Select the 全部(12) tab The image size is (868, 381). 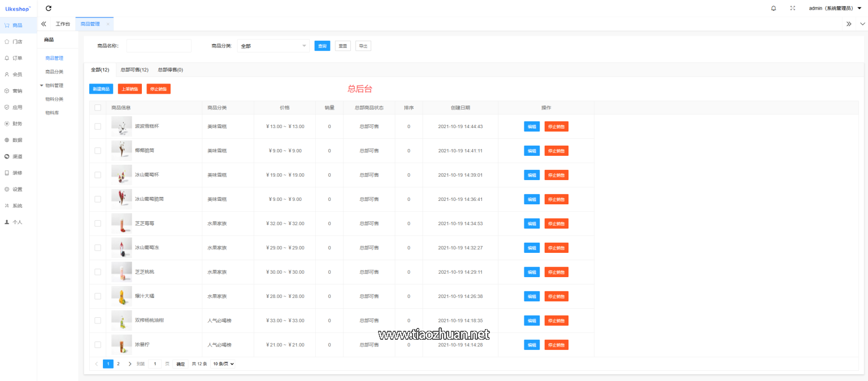pos(100,69)
